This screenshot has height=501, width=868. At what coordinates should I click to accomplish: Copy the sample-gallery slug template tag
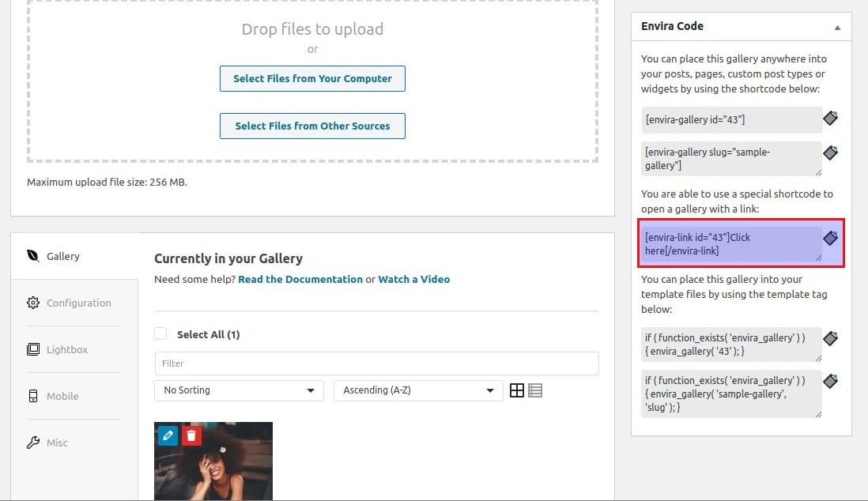(x=830, y=382)
